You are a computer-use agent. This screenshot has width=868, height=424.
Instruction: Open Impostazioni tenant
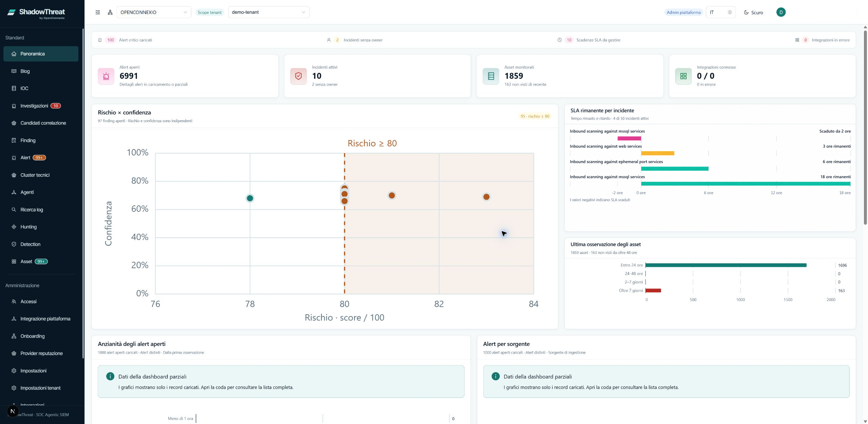(x=41, y=388)
